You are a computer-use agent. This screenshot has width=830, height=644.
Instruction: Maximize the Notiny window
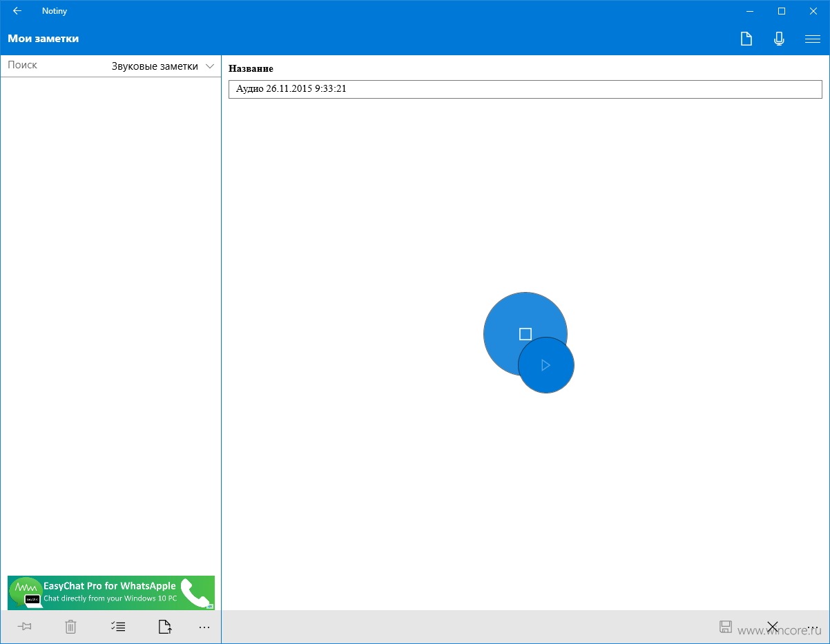point(782,11)
